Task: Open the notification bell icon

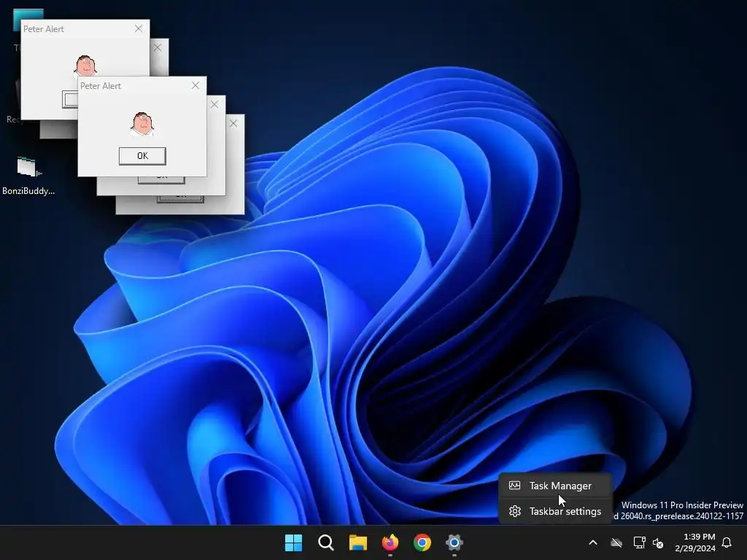Action: 727,542
